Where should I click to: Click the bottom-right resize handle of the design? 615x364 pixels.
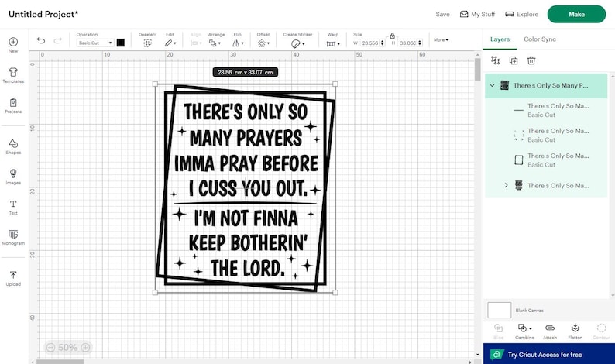[335, 292]
